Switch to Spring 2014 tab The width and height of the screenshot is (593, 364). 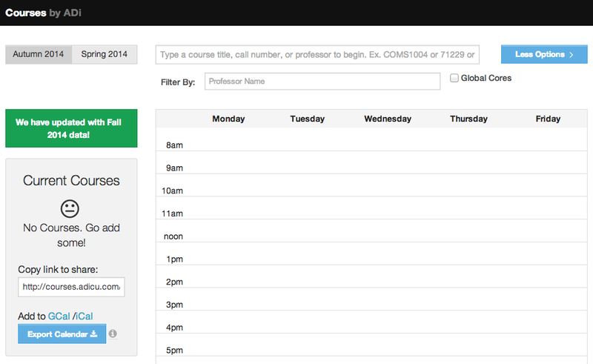coord(105,54)
